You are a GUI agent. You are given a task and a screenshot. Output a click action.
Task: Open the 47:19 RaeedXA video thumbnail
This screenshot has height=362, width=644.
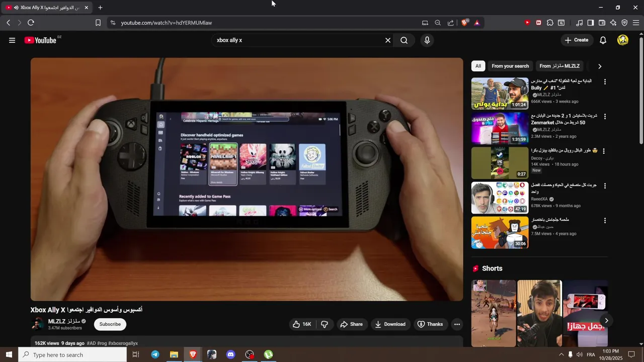click(500, 197)
